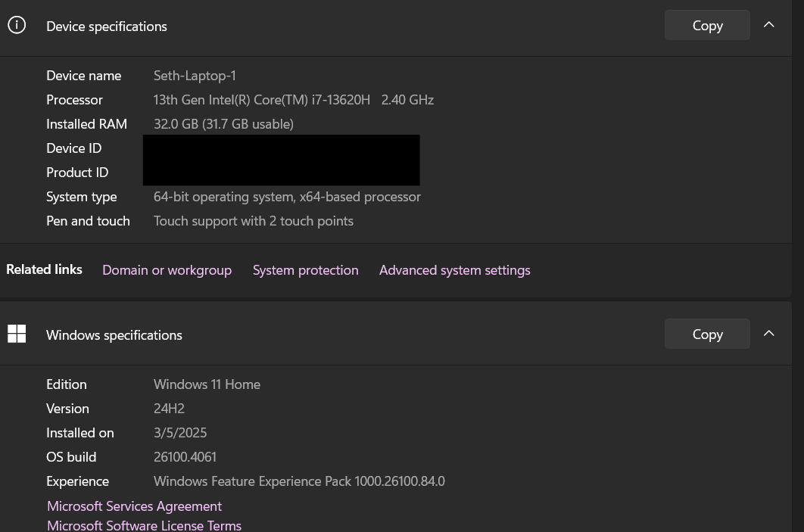Click the Device name label
The image size is (804, 532).
(x=83, y=76)
